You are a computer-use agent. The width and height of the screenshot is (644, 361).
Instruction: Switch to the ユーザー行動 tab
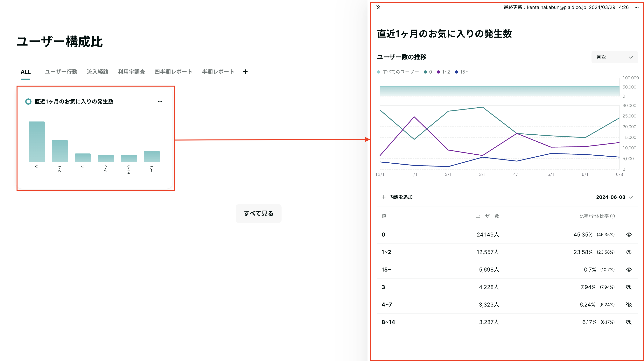(61, 72)
